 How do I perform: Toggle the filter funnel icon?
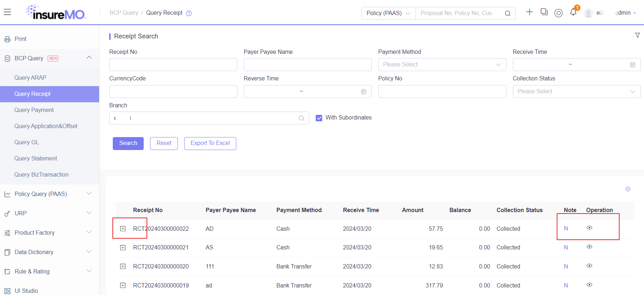pyautogui.click(x=638, y=35)
